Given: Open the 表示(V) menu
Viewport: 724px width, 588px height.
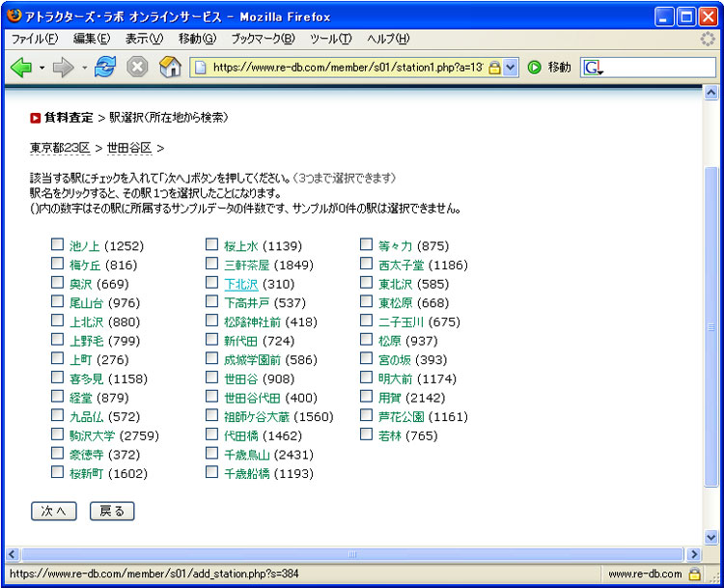Looking at the screenshot, I should point(144,39).
